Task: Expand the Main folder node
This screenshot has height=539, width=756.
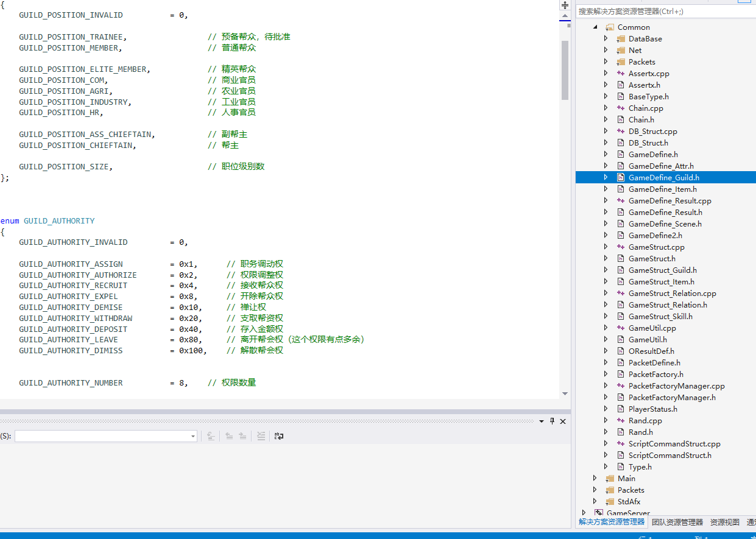Action: [595, 479]
